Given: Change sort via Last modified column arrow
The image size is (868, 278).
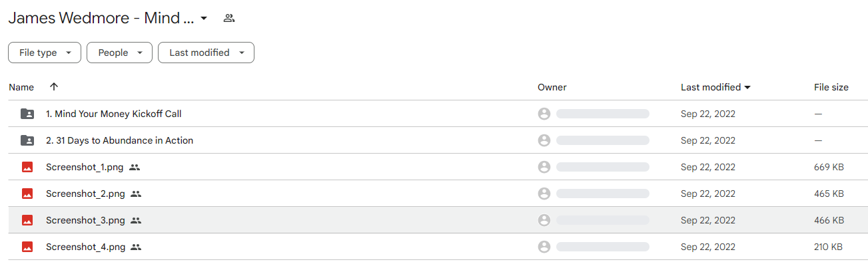Looking at the screenshot, I should point(747,87).
